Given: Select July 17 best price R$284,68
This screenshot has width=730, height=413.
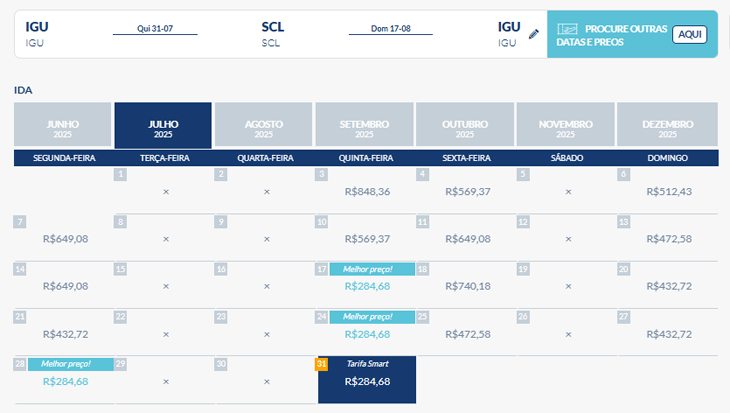Looking at the screenshot, I should pyautogui.click(x=367, y=286).
